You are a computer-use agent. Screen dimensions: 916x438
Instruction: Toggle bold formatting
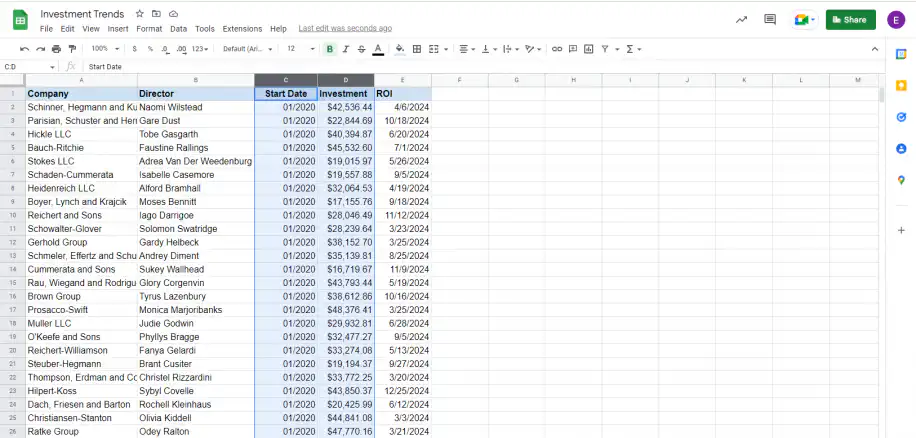coord(330,49)
